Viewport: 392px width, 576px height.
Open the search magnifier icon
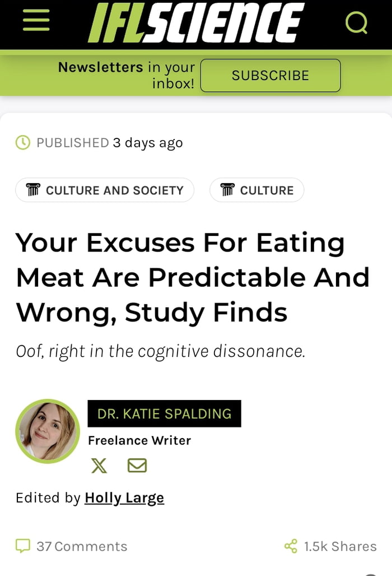pyautogui.click(x=356, y=22)
